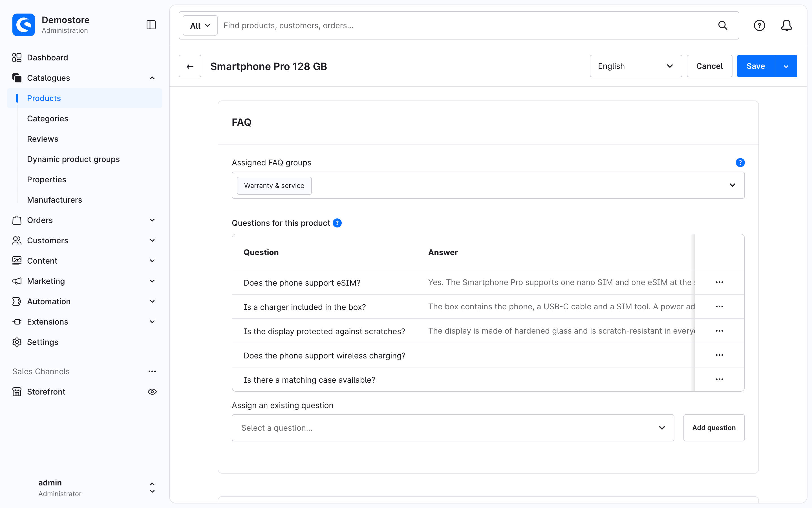The image size is (812, 508).
Task: Click the Add question button
Action: pyautogui.click(x=714, y=428)
